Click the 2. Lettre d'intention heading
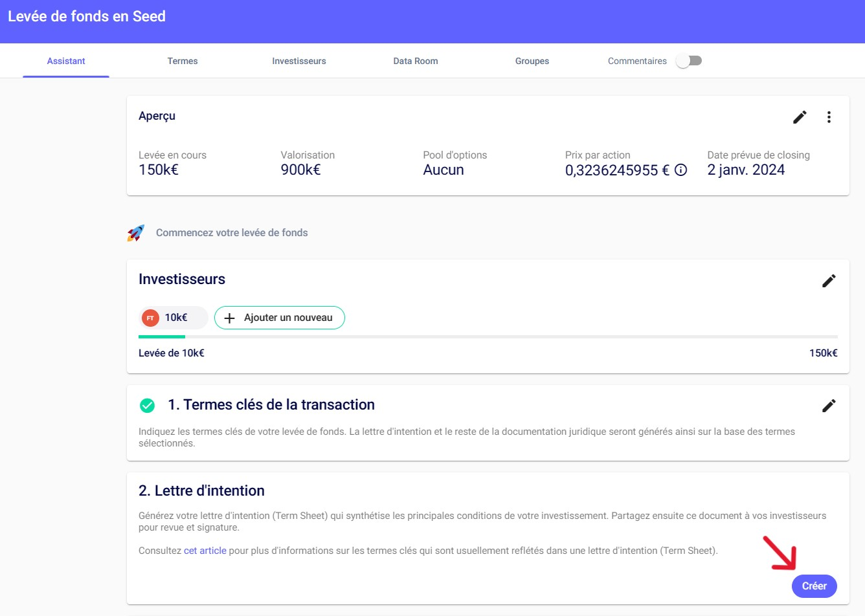The width and height of the screenshot is (865, 616). (x=201, y=490)
